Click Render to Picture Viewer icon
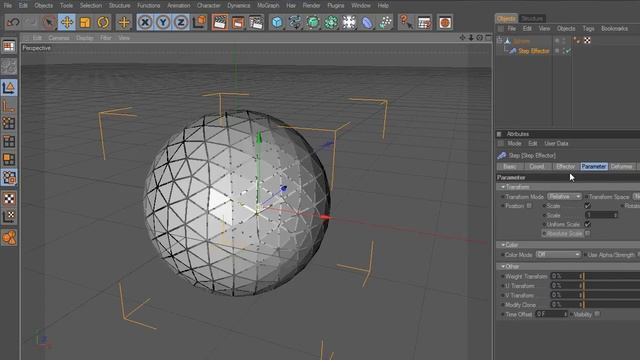The image size is (640, 360). point(238,22)
